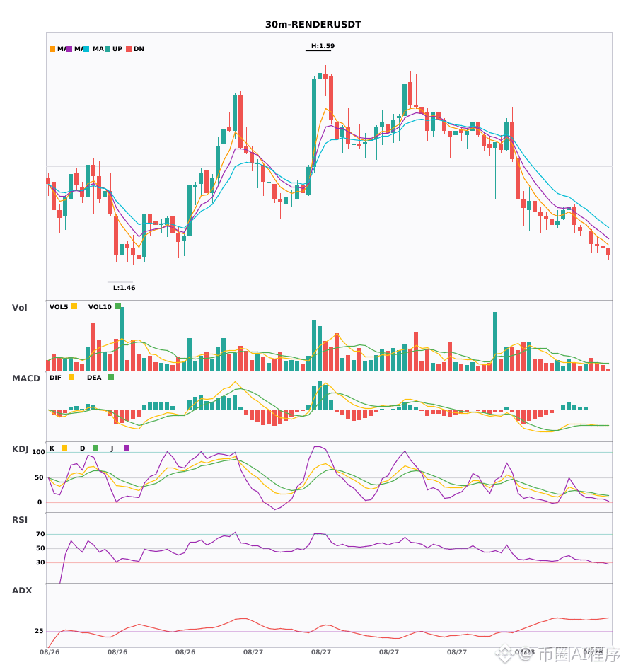
Task: Click the green D legend swatch
Action: tap(95, 448)
